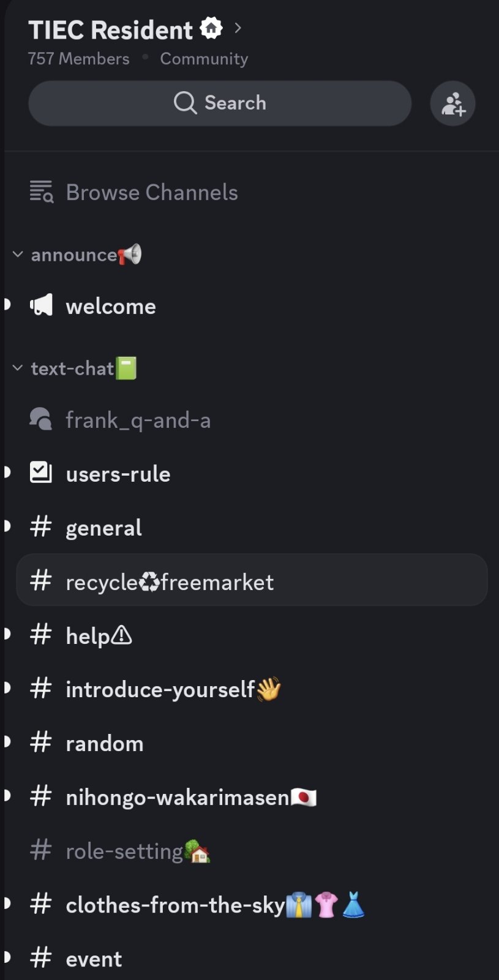
Task: Click the magnifier icon in Search
Action: pos(185,103)
